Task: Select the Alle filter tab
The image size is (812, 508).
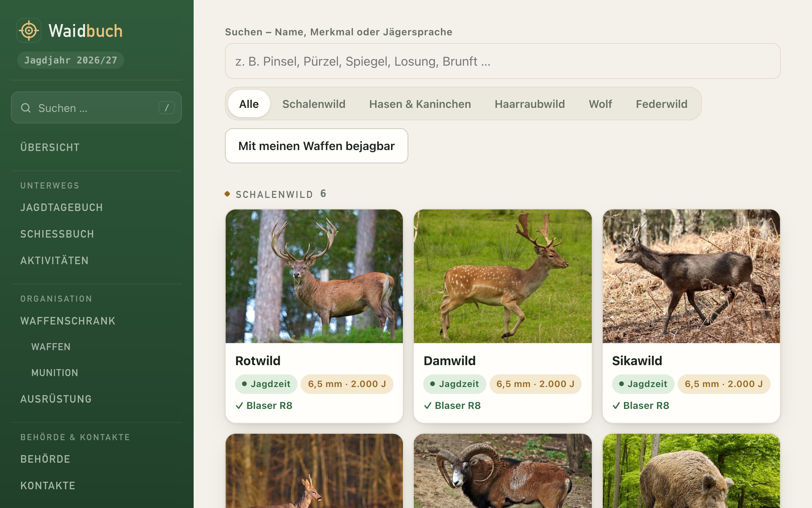Action: coord(249,104)
